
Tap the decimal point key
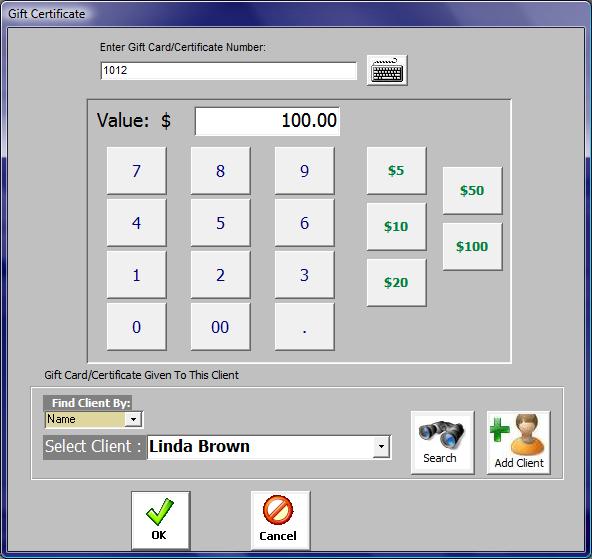tap(305, 327)
